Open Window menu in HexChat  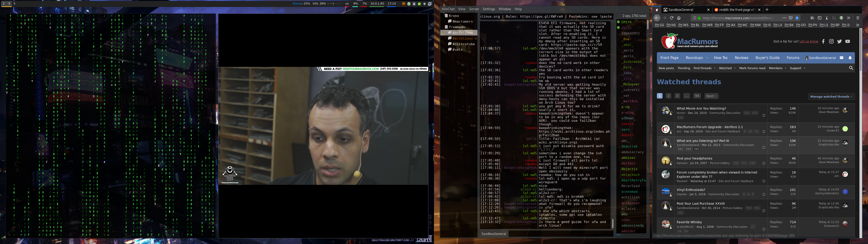click(505, 9)
